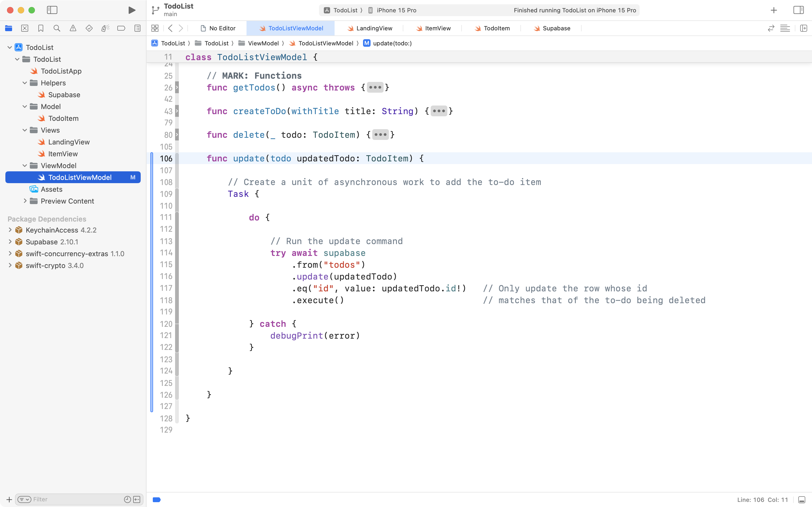Viewport: 812px width, 507px height.
Task: Open the Breakpoints navigator tag icon
Action: pos(121,28)
